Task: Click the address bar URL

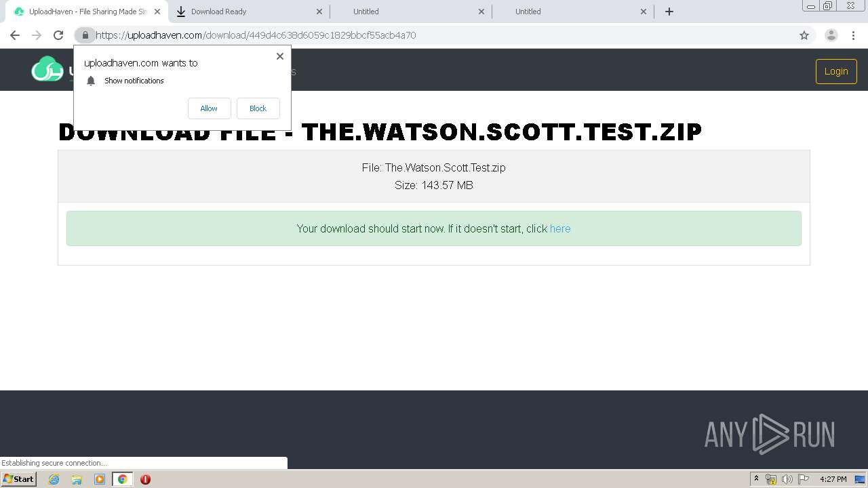Action: 256,35
